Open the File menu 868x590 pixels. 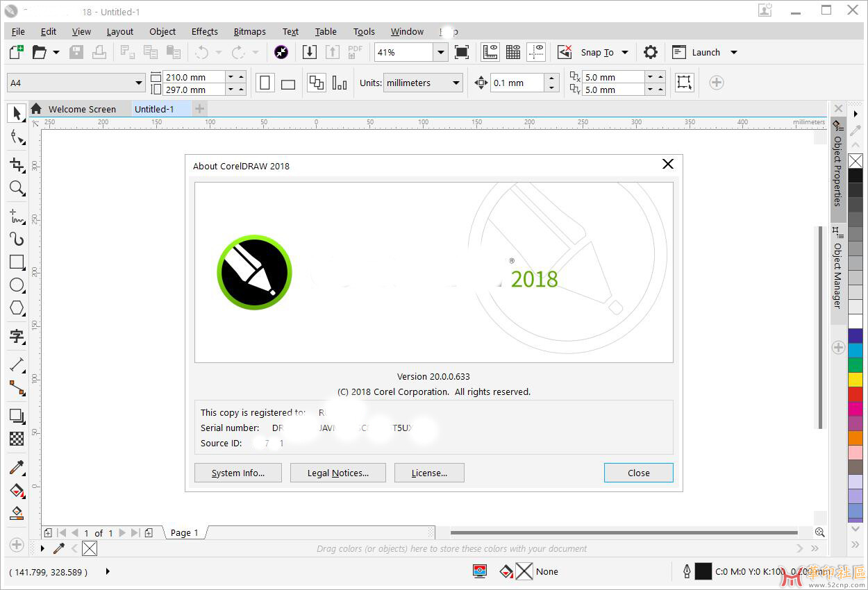pyautogui.click(x=18, y=31)
